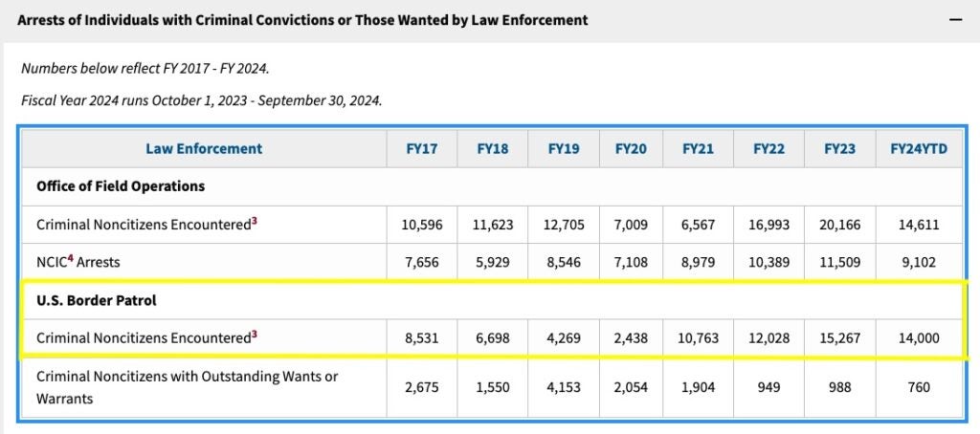Collapse the Arrests section with minus icon
Image resolution: width=980 pixels, height=434 pixels.
coord(953,19)
